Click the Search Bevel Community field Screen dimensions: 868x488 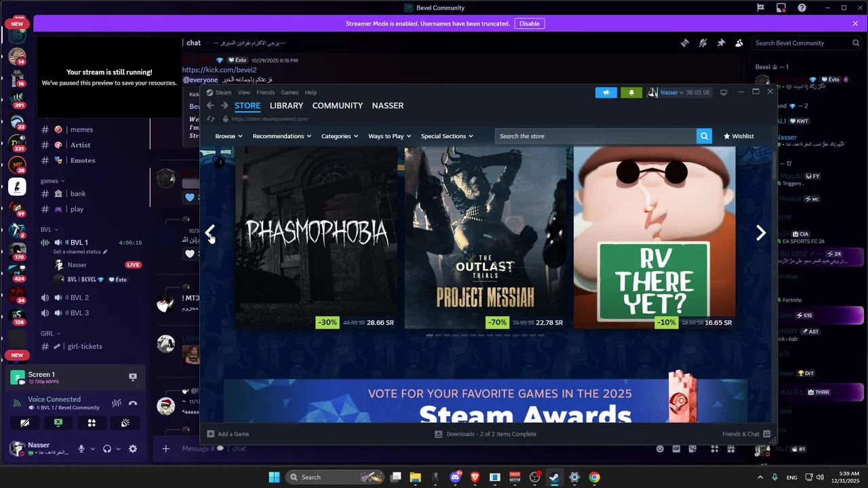point(807,43)
